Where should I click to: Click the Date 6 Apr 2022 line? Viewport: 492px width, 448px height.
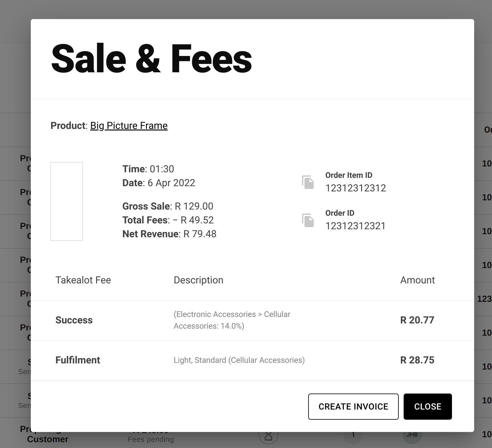point(159,183)
